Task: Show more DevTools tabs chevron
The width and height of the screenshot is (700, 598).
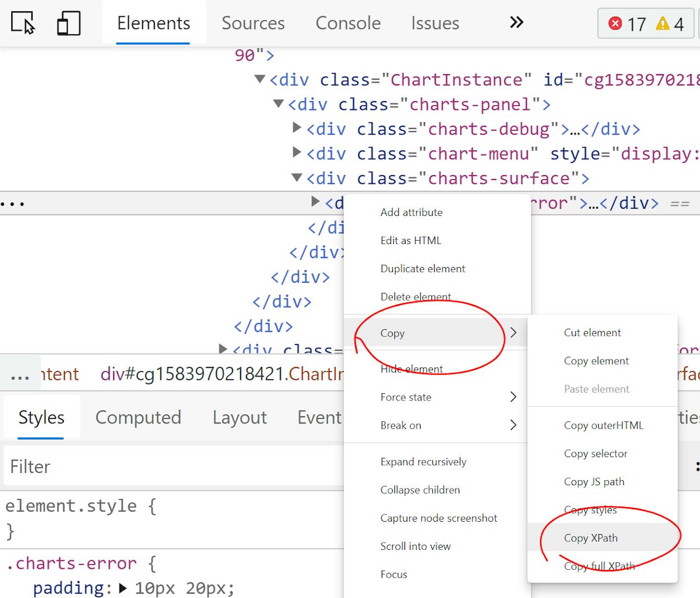Action: click(517, 22)
